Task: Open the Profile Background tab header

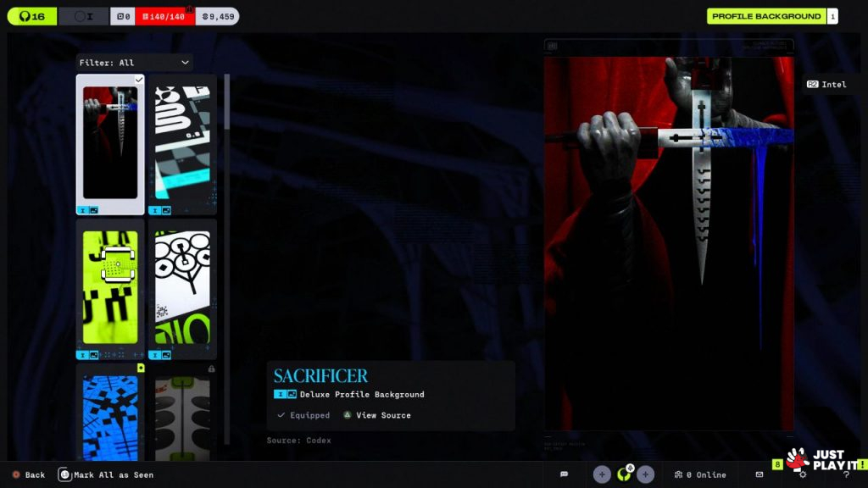Action: pyautogui.click(x=766, y=16)
